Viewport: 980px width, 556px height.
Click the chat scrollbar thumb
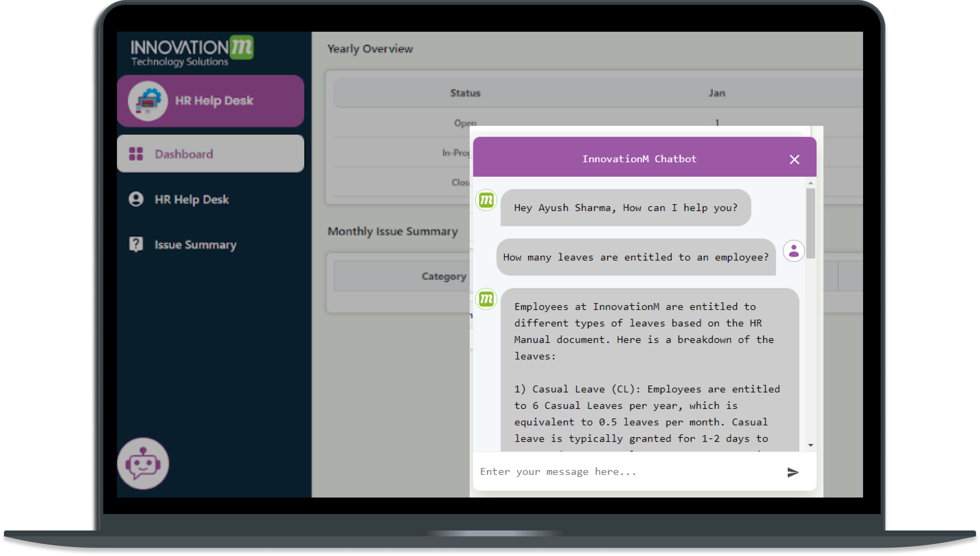[811, 223]
